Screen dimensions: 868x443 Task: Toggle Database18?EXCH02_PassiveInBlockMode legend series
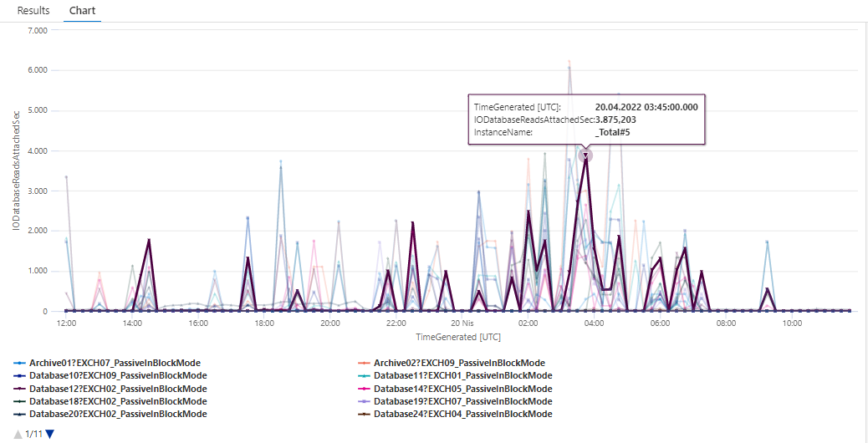[110, 401]
